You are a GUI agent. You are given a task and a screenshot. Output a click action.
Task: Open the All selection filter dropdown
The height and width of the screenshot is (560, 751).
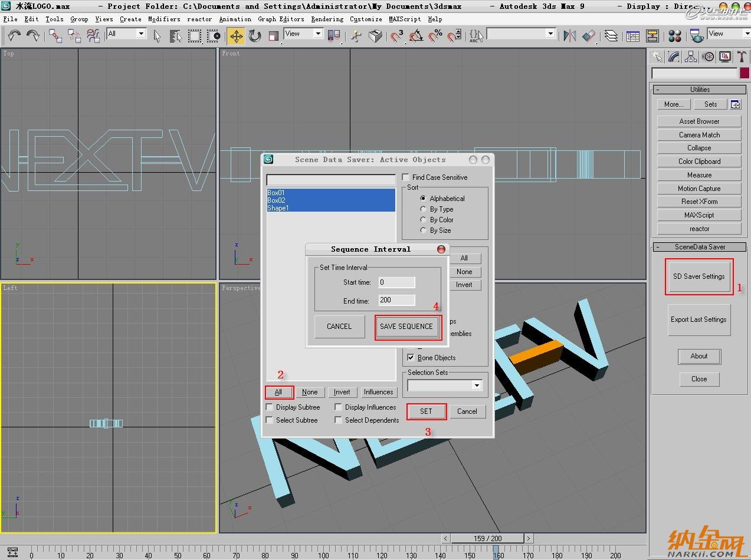tap(140, 34)
